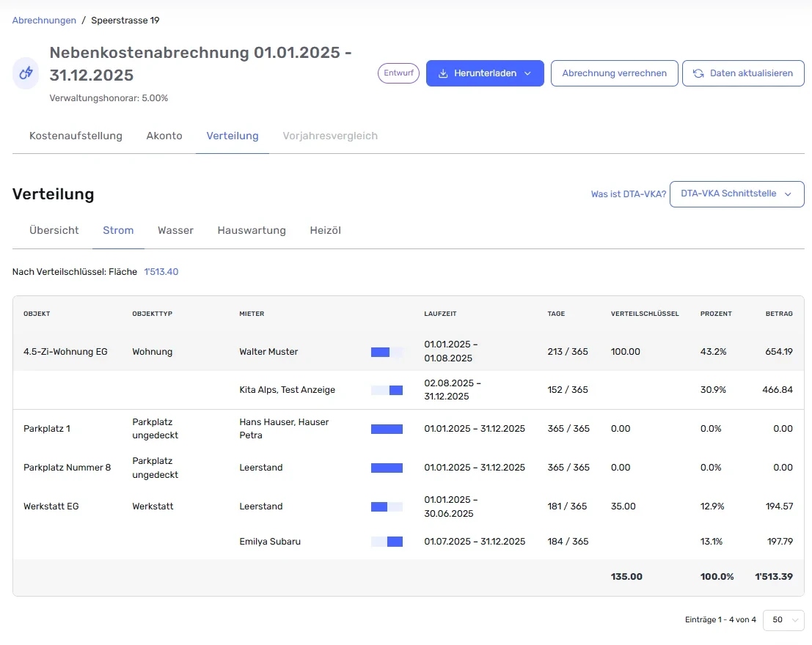
Task: Click the Daten aktualisieren button
Action: [x=743, y=73]
